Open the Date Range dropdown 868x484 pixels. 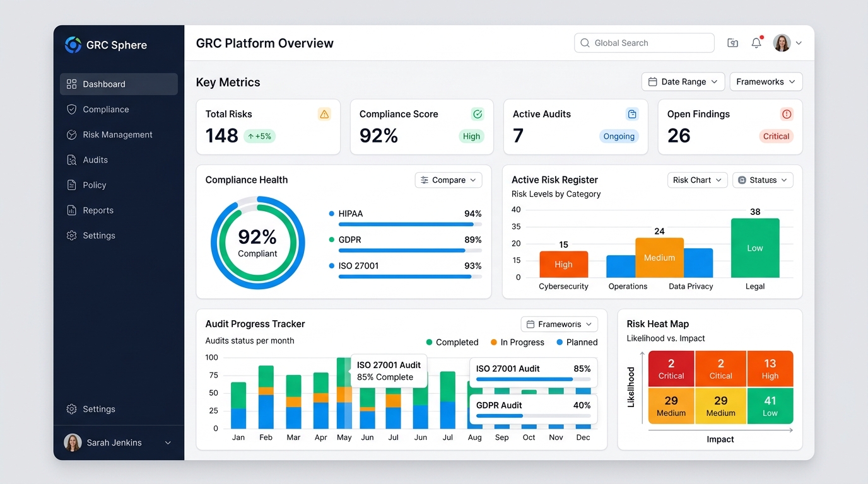tap(683, 82)
